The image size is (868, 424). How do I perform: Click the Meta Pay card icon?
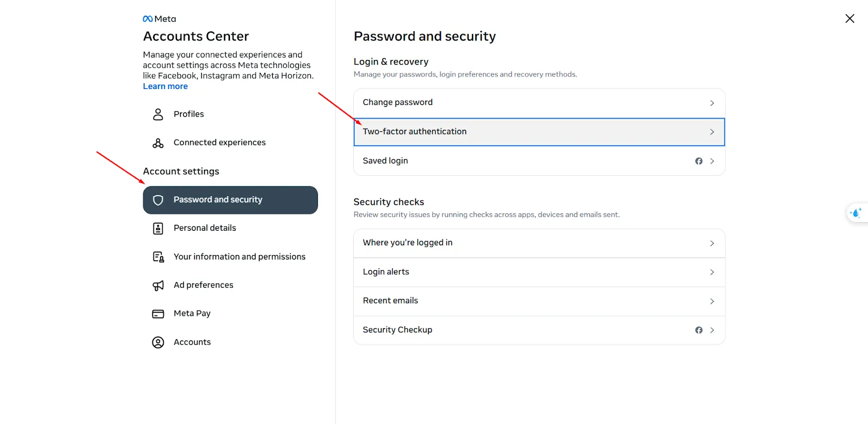tap(158, 314)
